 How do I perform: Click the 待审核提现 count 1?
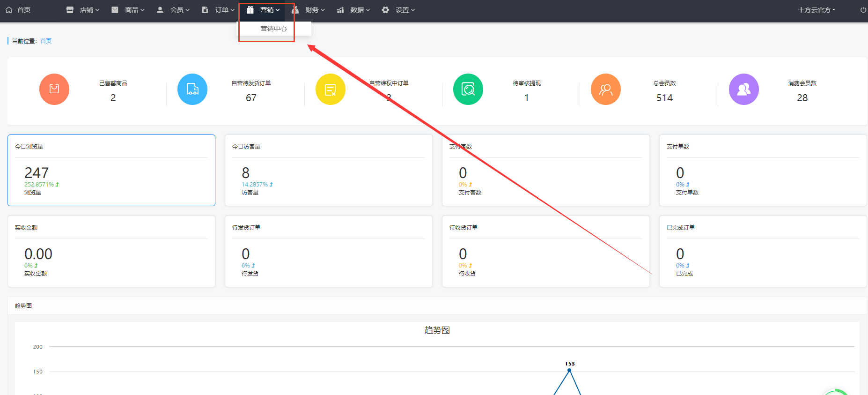point(527,98)
